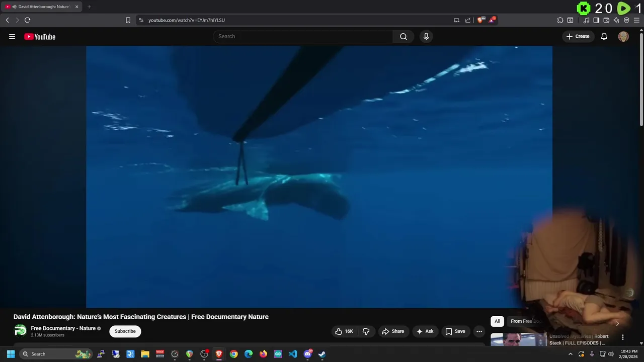The image size is (644, 362).
Task: Open the YouTube account avatar menu
Action: [623, 36]
